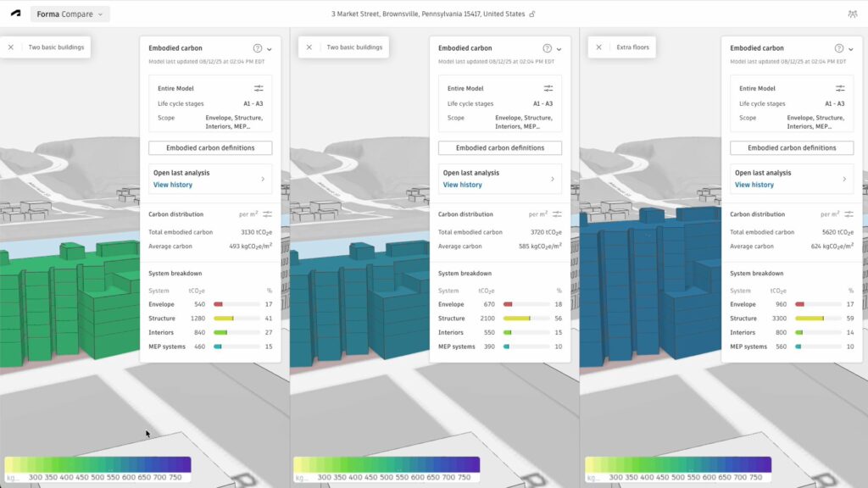Image resolution: width=868 pixels, height=488 pixels.
Task: Click the lock icon beside the address
Action: tap(532, 14)
